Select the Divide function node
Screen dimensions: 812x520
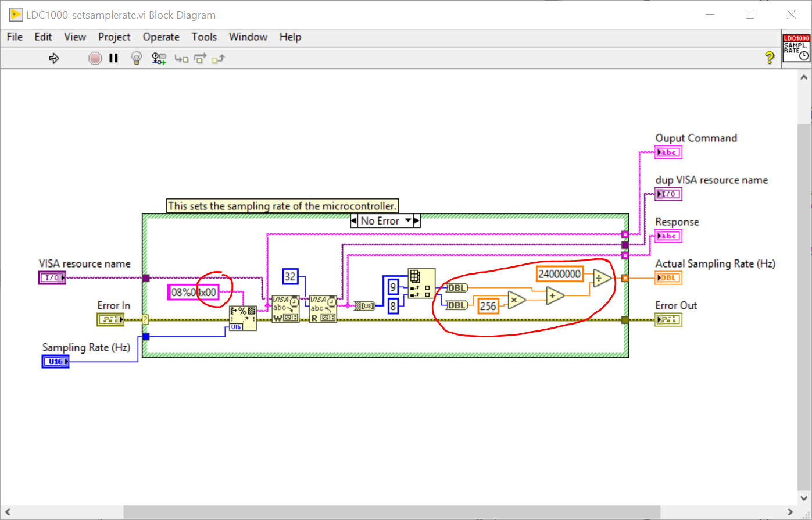click(602, 279)
